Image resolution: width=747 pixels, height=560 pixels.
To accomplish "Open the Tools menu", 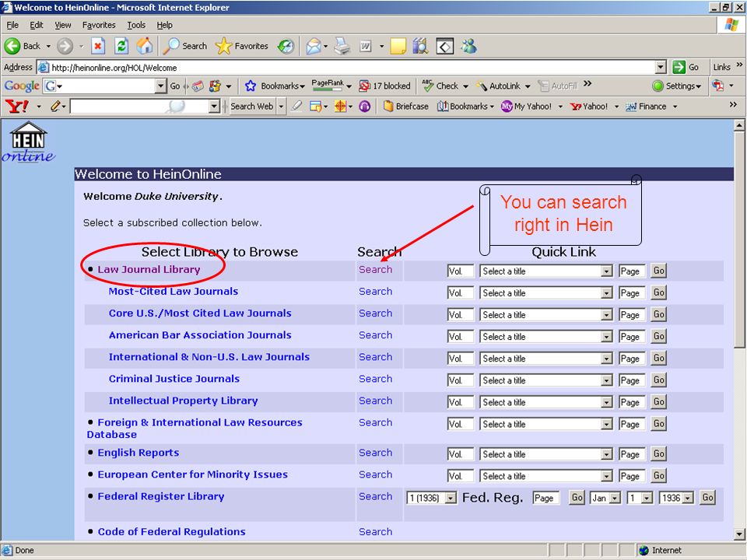I will 135,25.
